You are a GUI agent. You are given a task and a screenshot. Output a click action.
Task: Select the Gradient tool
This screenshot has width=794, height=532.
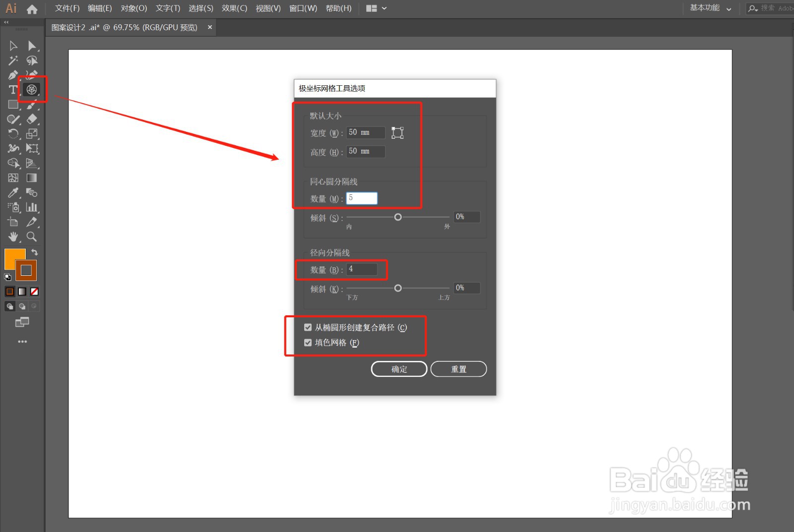click(x=32, y=177)
